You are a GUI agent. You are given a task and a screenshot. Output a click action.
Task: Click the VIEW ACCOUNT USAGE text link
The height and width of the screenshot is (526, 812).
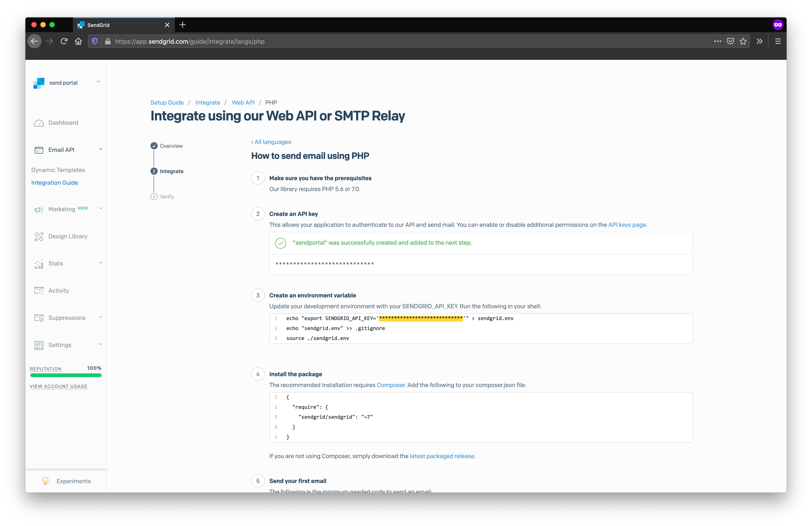59,387
